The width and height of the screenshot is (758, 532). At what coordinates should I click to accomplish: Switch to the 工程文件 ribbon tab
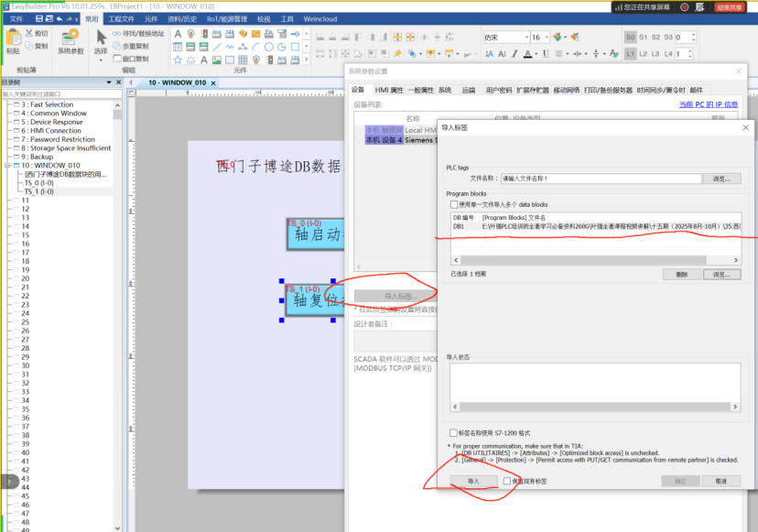pos(122,19)
